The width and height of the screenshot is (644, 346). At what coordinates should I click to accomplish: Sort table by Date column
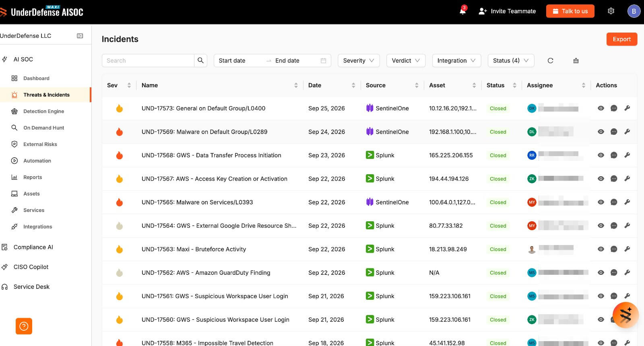coord(353,85)
